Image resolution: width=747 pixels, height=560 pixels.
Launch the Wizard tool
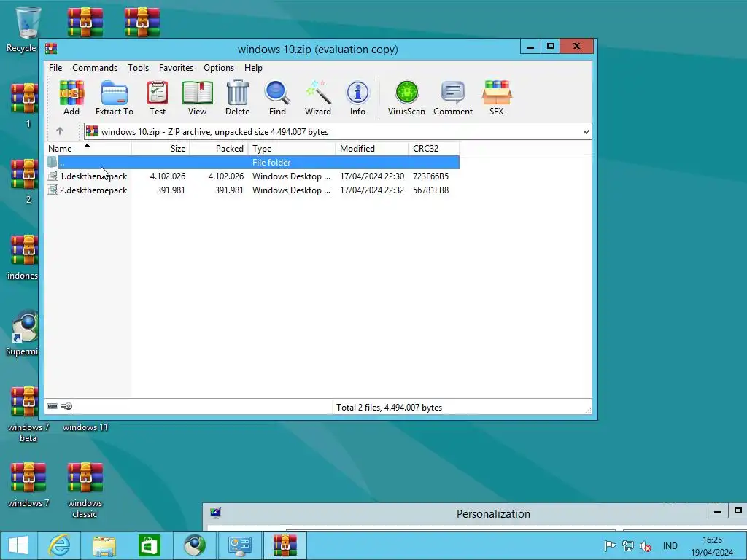318,98
